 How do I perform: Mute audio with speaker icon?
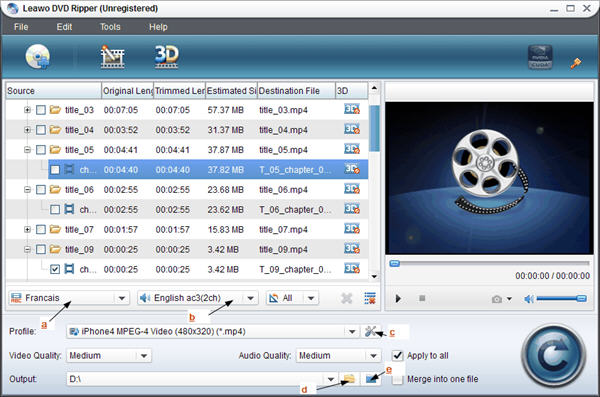point(528,299)
